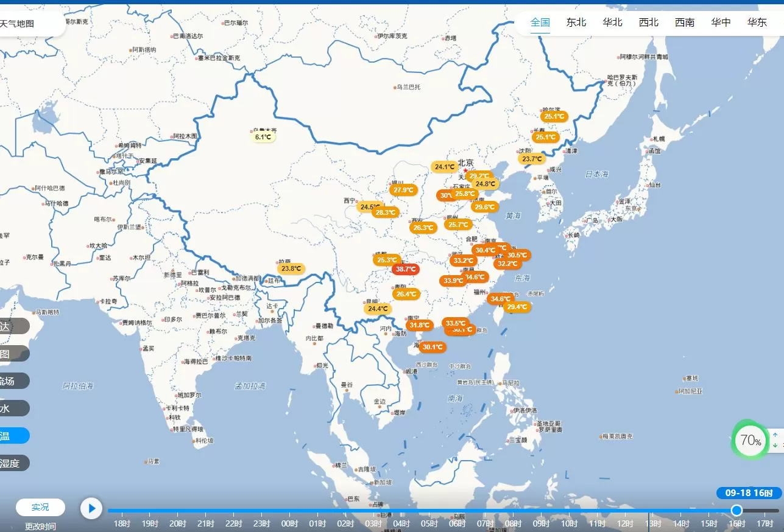Open the 华东 region tab
Viewport: 784px width, 532px height.
click(757, 23)
